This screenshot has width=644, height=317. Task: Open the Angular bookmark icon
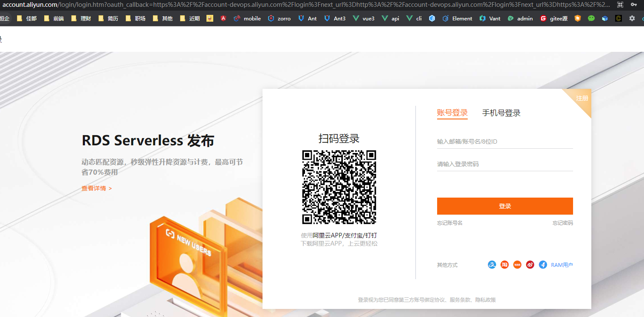(223, 18)
